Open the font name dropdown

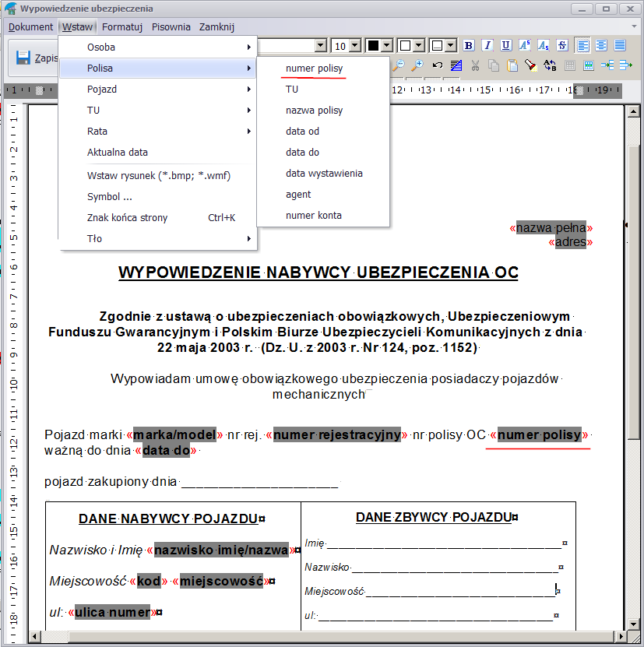[x=321, y=45]
